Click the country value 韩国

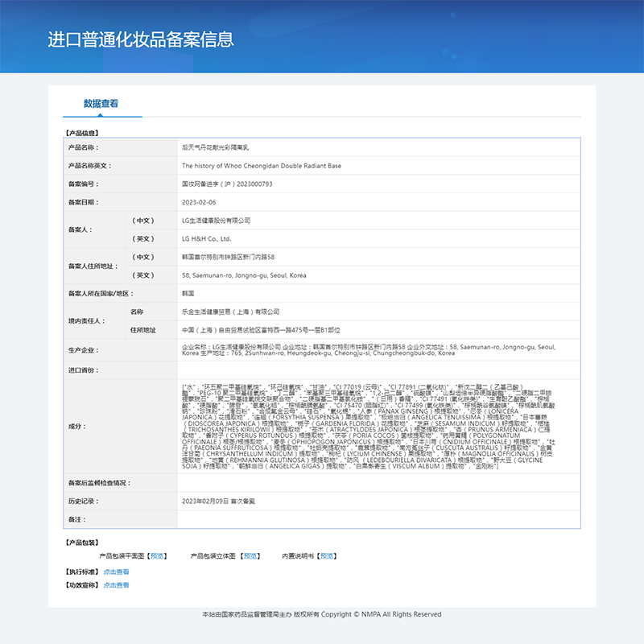[x=188, y=294]
